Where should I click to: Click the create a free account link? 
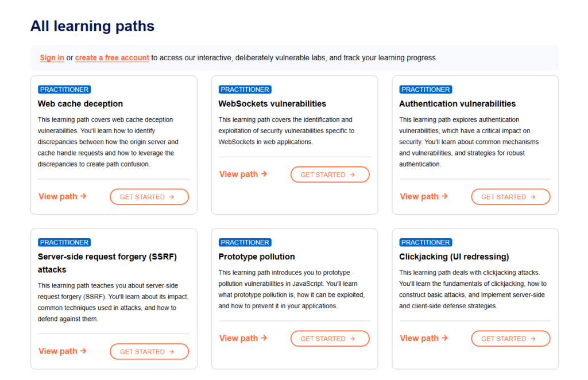(x=112, y=58)
